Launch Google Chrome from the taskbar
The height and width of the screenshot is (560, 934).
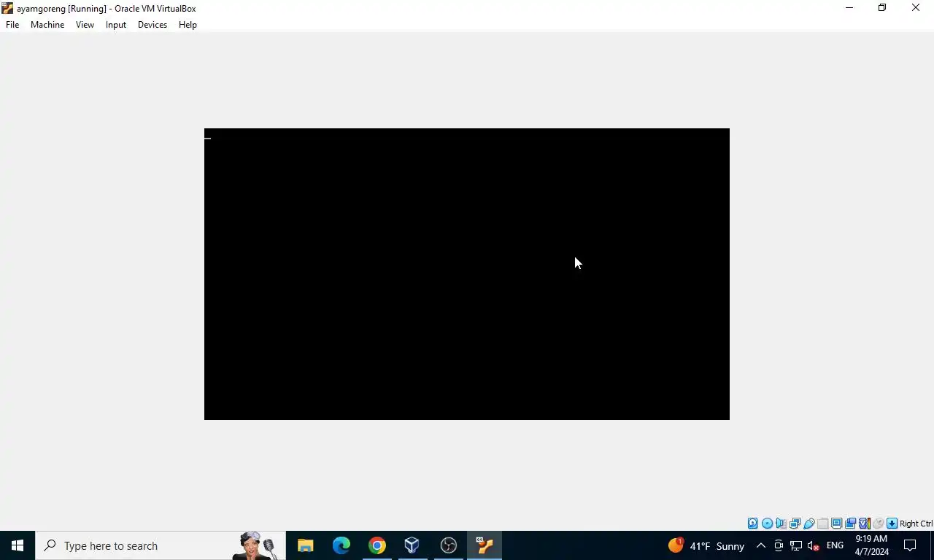pyautogui.click(x=377, y=545)
